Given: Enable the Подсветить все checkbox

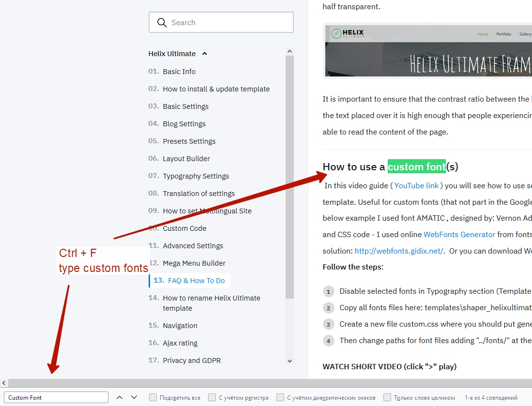Looking at the screenshot, I should pos(153,397).
